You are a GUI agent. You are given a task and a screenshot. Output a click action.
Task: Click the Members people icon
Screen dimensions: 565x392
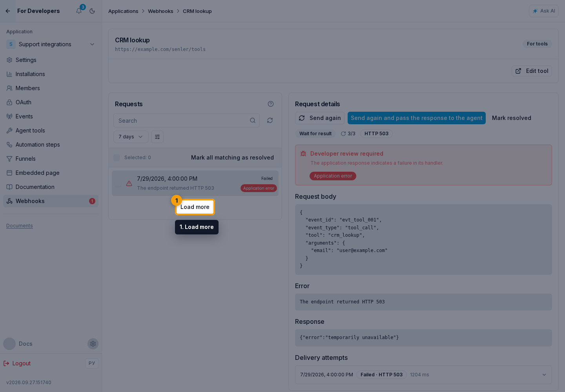pyautogui.click(x=9, y=88)
